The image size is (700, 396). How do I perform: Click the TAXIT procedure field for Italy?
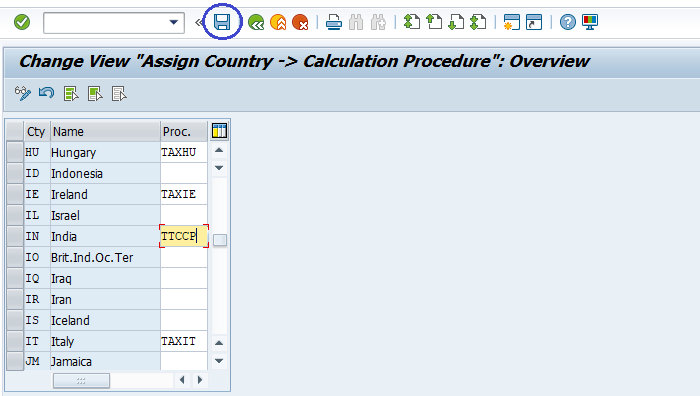coord(184,341)
